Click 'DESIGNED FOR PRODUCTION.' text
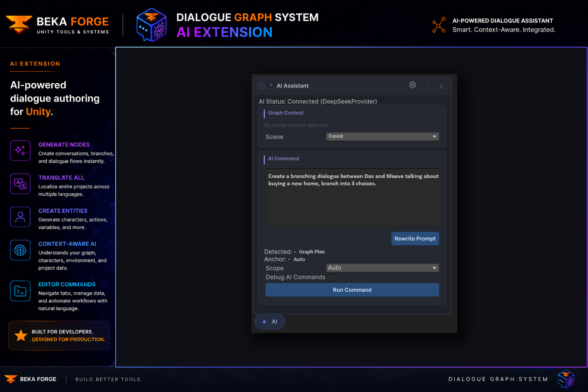Viewport: 588px width, 392px height. point(68,340)
